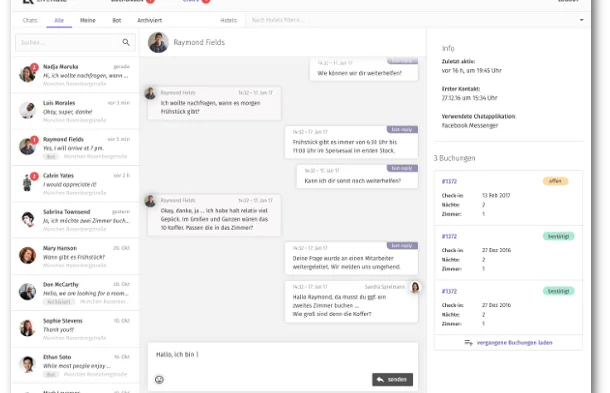Click the search magnifier icon

[126, 42]
